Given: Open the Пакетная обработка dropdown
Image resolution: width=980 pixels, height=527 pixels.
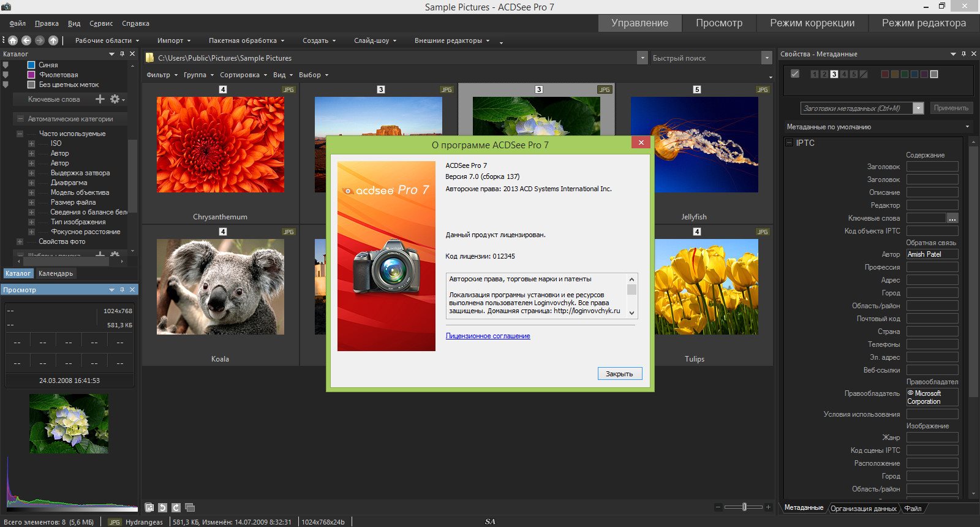Looking at the screenshot, I should [x=246, y=40].
